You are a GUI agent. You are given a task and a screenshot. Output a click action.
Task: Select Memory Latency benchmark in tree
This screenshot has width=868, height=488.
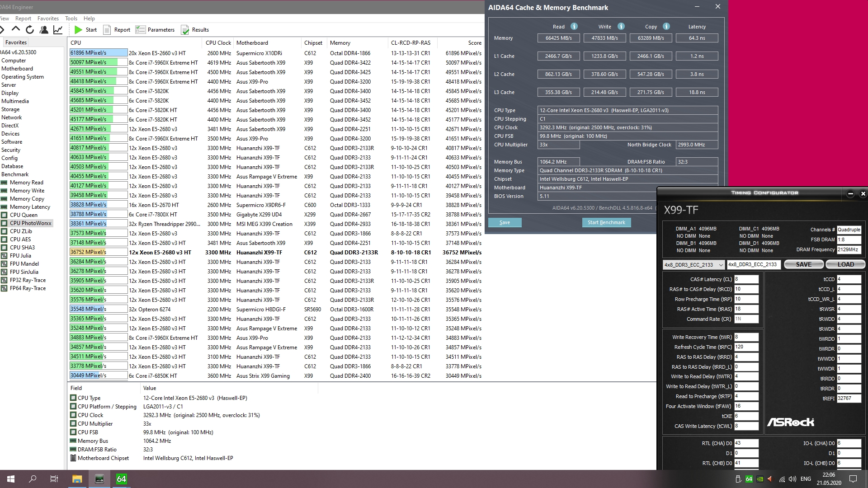[30, 207]
